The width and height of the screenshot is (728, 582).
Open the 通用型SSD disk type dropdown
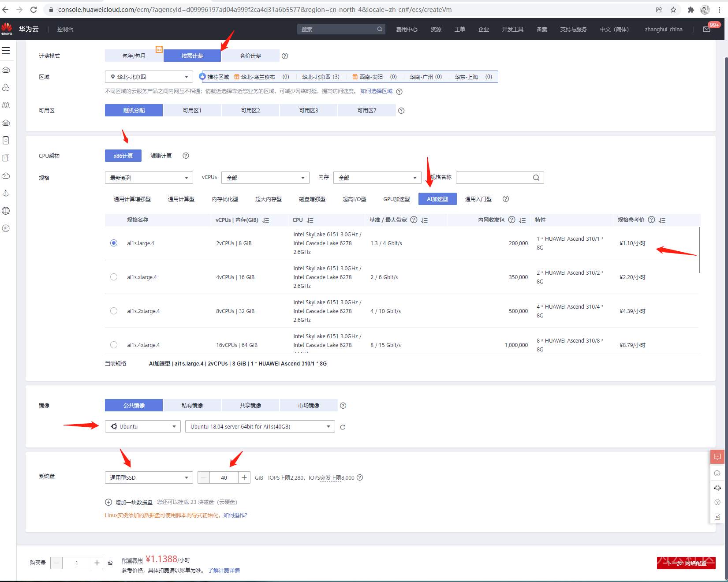pyautogui.click(x=149, y=478)
